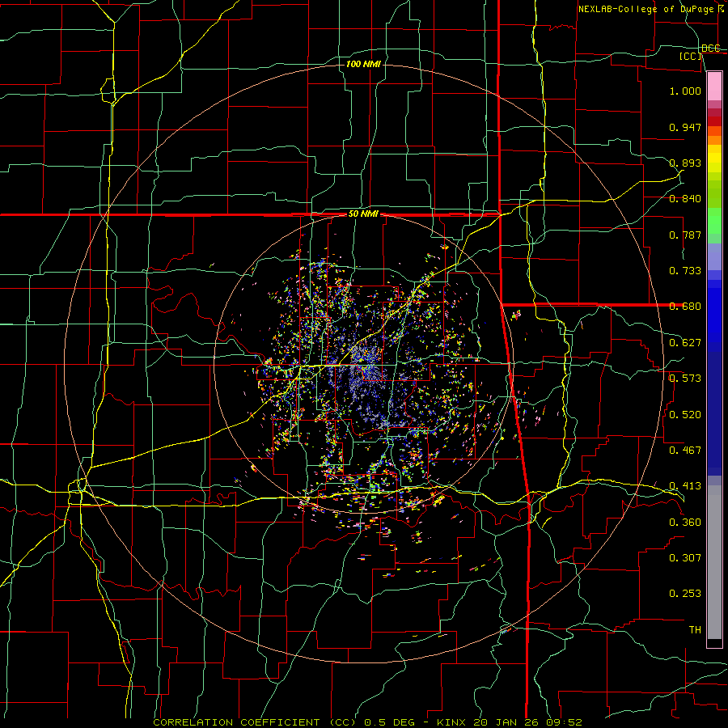
Task: Click the 1.000 value on the color scale
Action: tap(685, 91)
